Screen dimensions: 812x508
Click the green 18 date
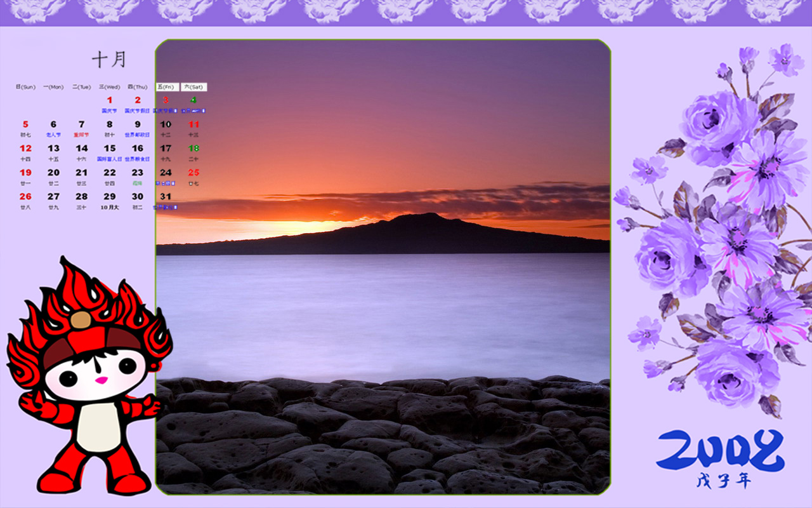pyautogui.click(x=193, y=149)
